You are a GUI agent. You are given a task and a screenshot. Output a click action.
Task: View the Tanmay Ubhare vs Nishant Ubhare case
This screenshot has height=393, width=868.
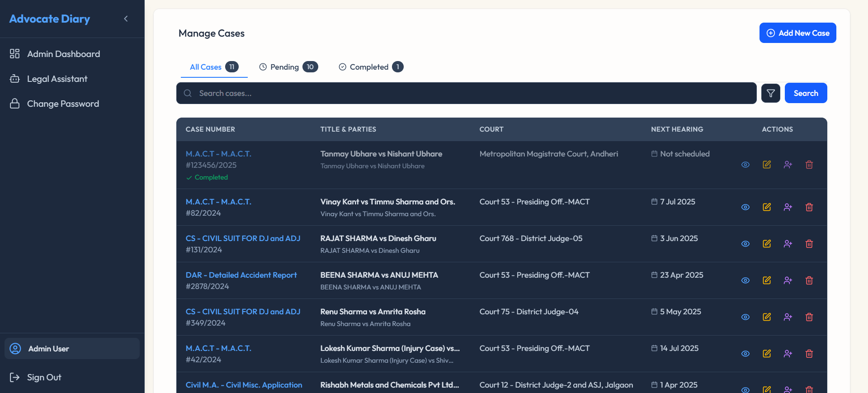tap(745, 165)
